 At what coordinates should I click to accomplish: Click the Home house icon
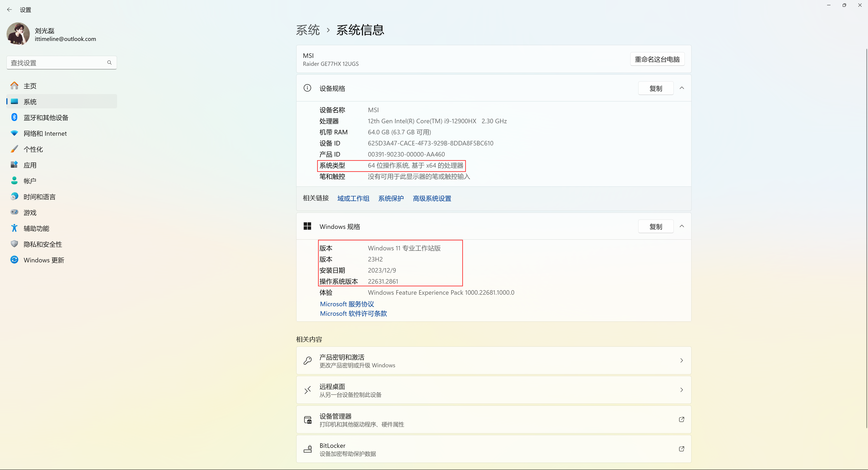coord(14,86)
